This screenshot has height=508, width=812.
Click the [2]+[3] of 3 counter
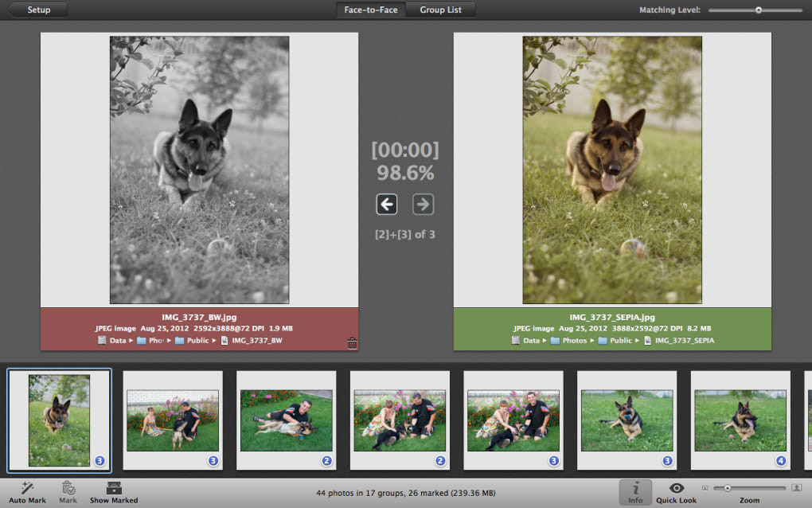tap(405, 235)
